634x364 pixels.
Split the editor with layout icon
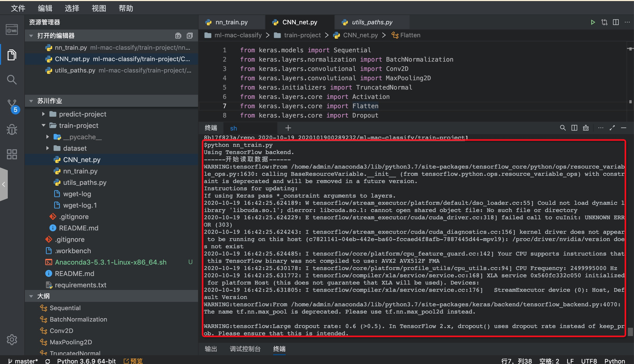point(616,22)
